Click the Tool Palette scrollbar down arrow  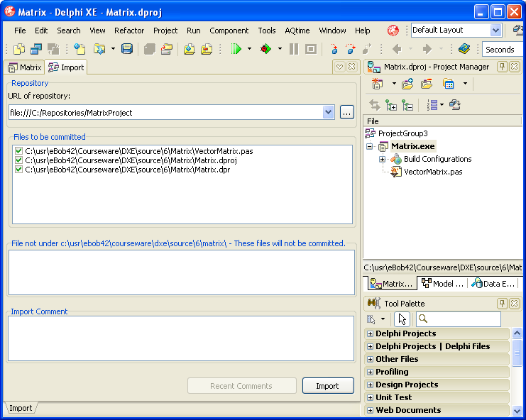[x=517, y=410]
